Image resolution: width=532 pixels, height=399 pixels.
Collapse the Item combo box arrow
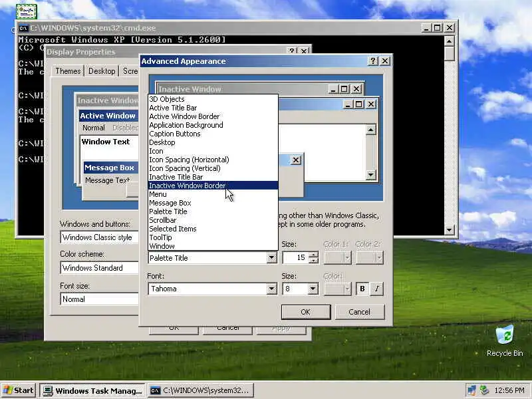coord(271,258)
